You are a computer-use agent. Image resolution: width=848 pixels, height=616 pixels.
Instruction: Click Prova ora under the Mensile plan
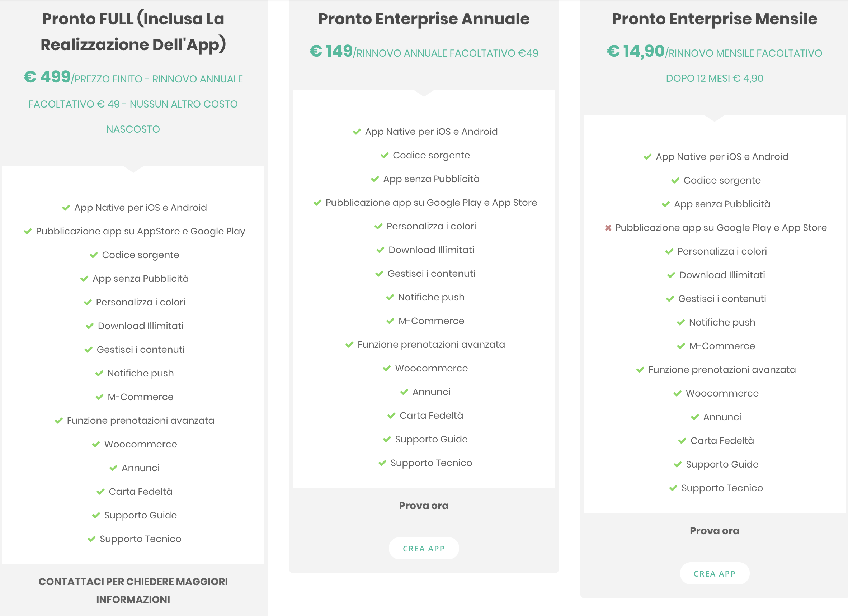click(x=715, y=531)
